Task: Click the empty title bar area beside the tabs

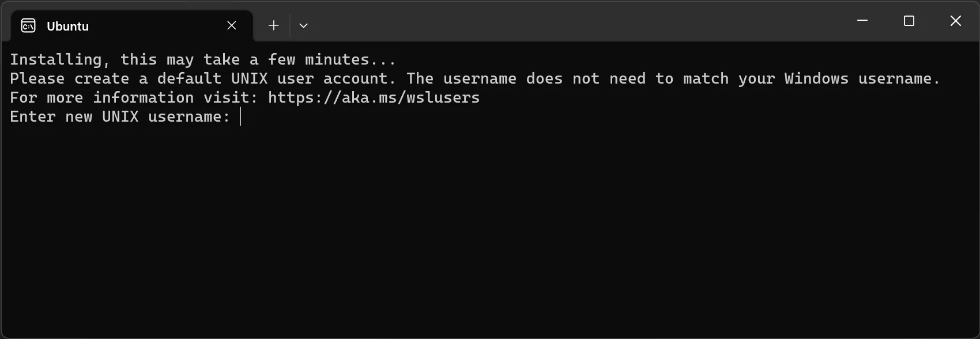Action: (x=576, y=21)
